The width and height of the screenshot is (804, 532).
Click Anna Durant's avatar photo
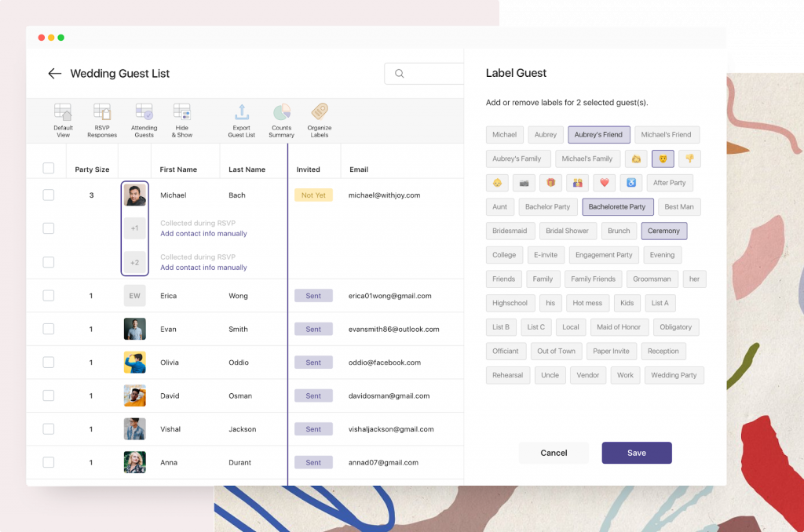pos(135,462)
